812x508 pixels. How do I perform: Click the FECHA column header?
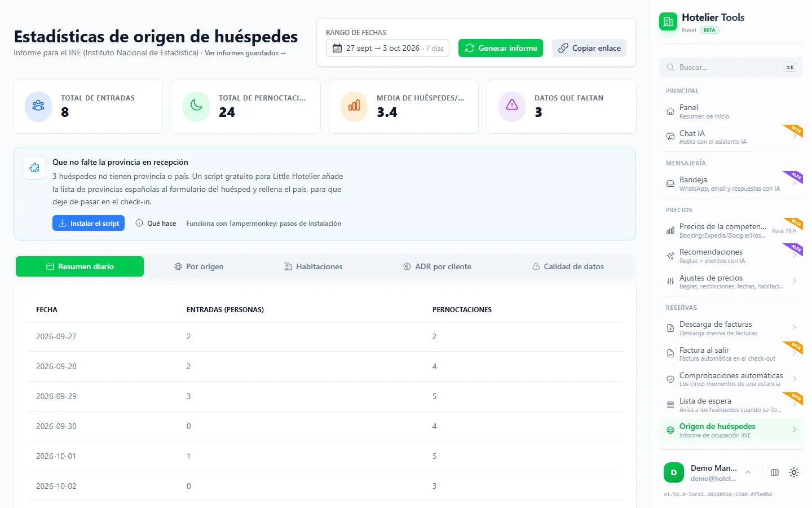(x=47, y=309)
